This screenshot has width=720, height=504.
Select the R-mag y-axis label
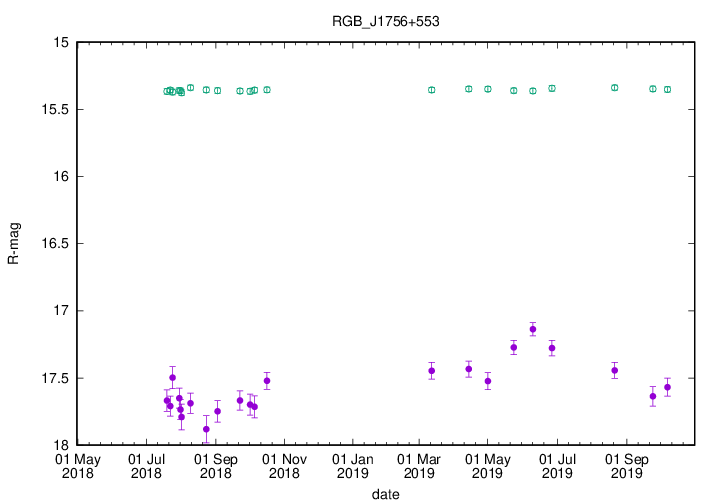pyautogui.click(x=13, y=244)
